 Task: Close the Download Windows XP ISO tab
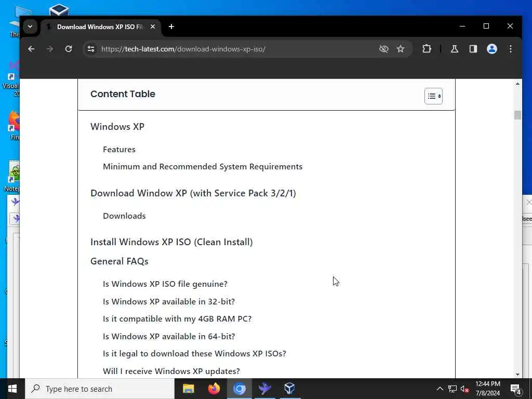pyautogui.click(x=153, y=26)
